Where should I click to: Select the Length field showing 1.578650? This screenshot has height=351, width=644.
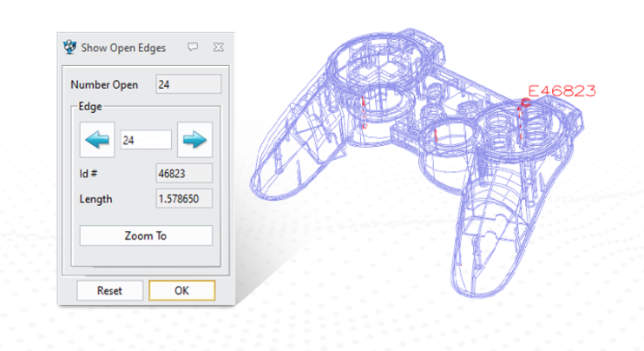(184, 199)
